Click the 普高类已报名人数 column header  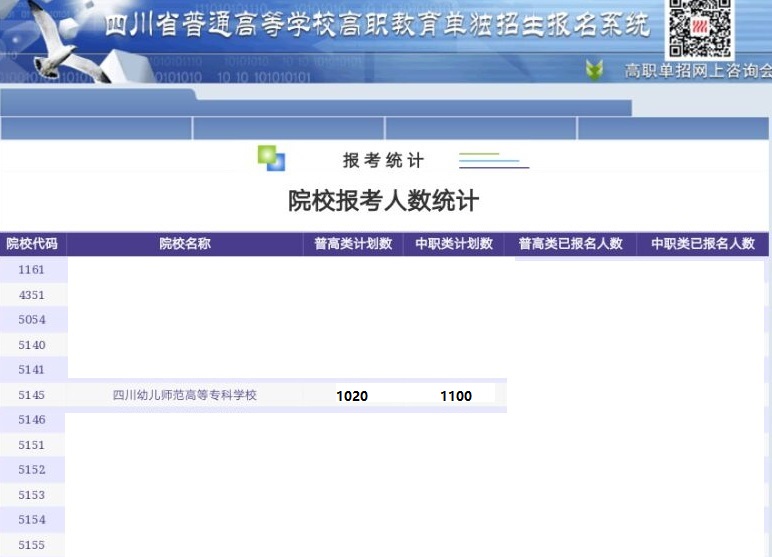click(571, 244)
